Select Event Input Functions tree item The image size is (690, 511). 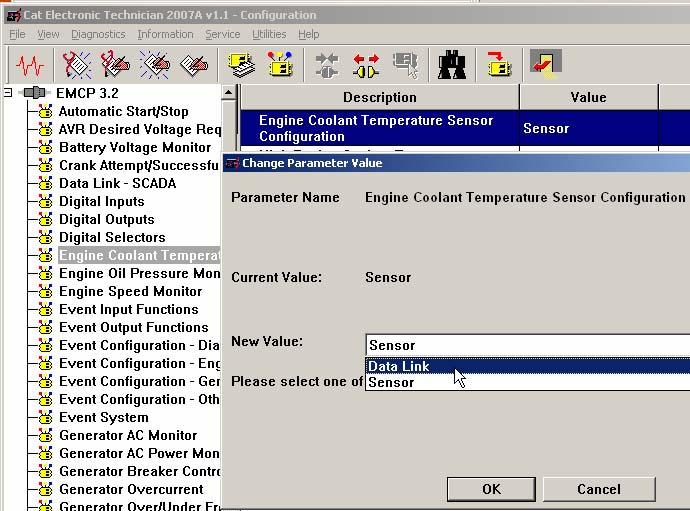[128, 309]
